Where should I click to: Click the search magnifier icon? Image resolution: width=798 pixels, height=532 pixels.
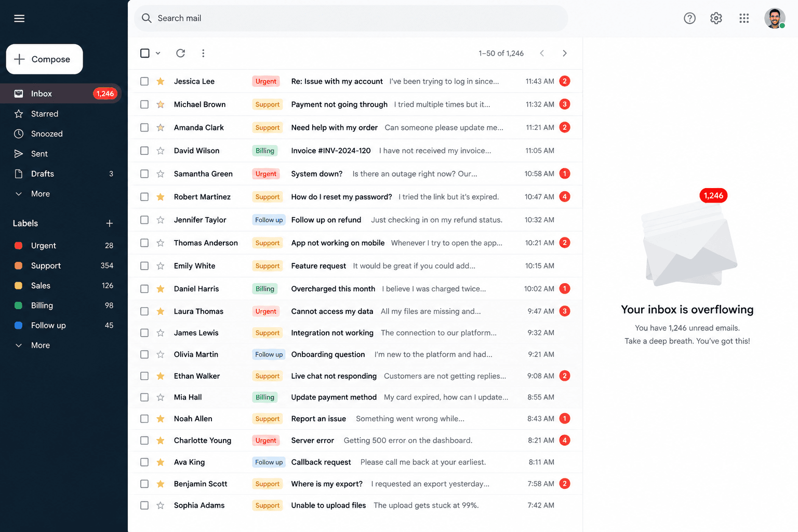pos(147,18)
